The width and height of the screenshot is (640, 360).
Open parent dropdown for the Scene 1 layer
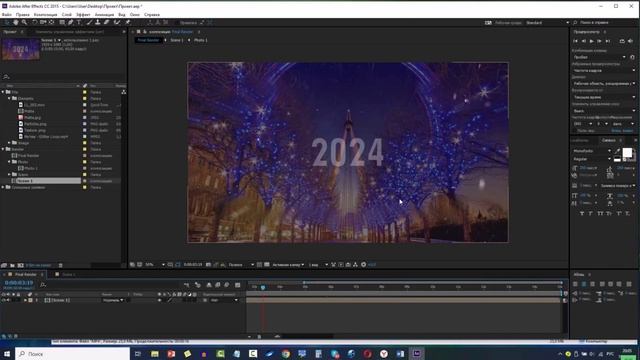tap(224, 300)
